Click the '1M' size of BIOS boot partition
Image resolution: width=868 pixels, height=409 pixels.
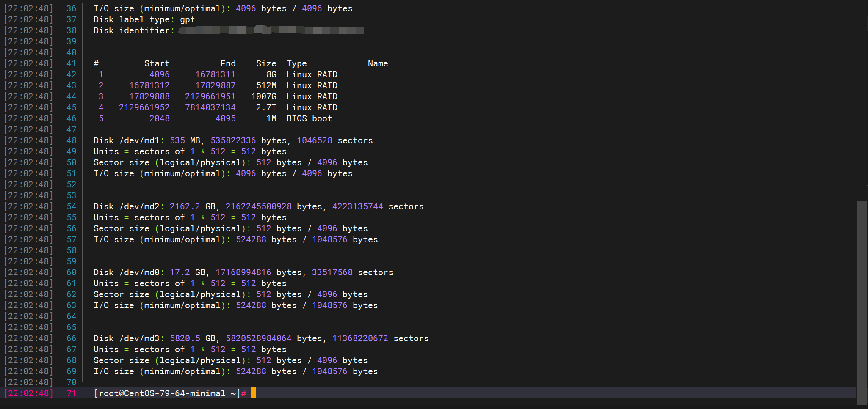(x=271, y=118)
